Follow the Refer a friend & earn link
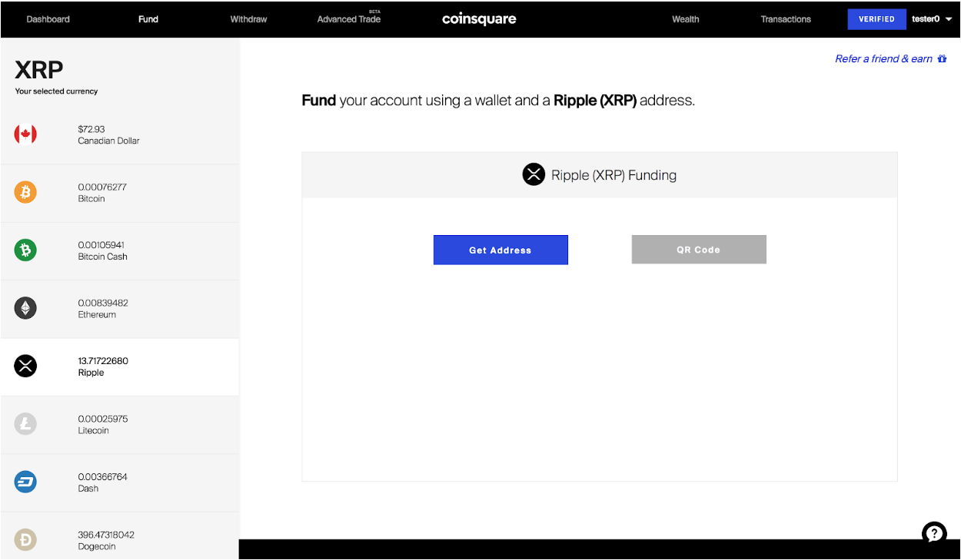This screenshot has width=961, height=560. [x=883, y=59]
